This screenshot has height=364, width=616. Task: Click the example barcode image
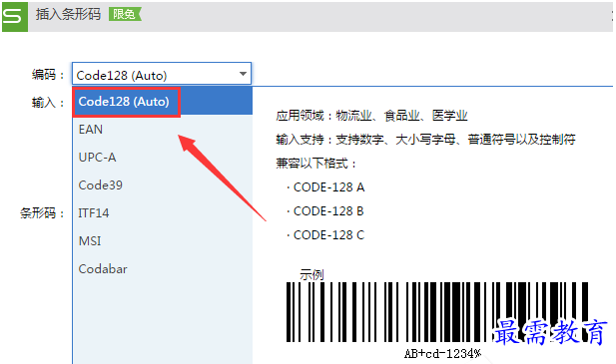(437, 312)
